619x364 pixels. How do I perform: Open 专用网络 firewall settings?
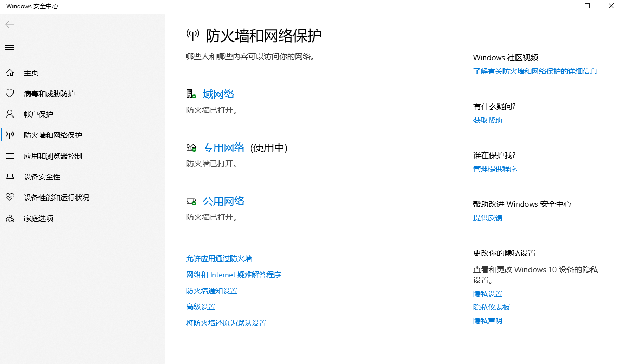[x=224, y=148]
